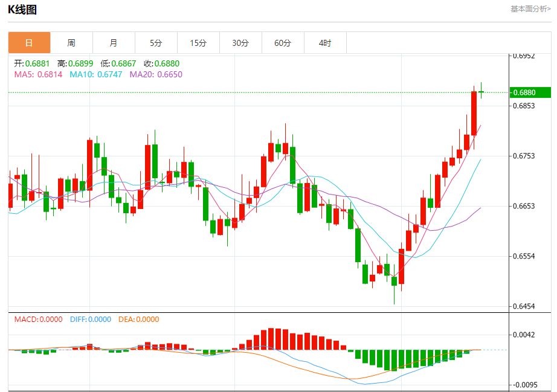
Task: Click the 0.0042 MACD axis label
Action: coord(524,335)
